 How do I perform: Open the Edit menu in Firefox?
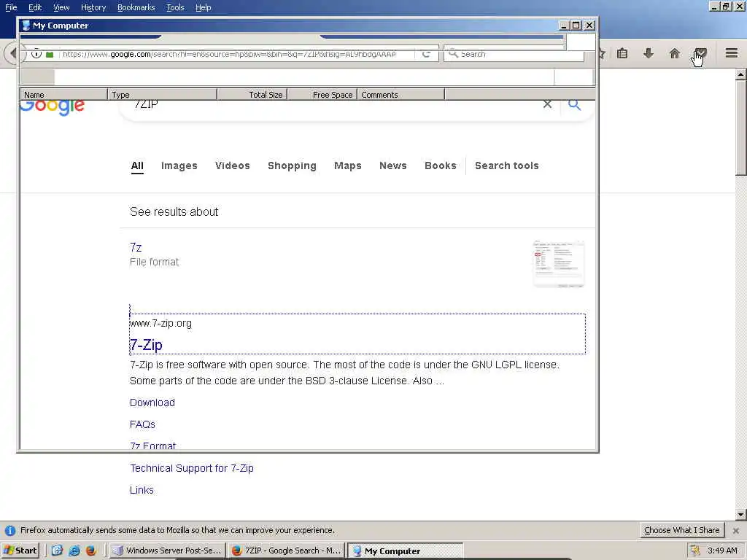point(35,7)
